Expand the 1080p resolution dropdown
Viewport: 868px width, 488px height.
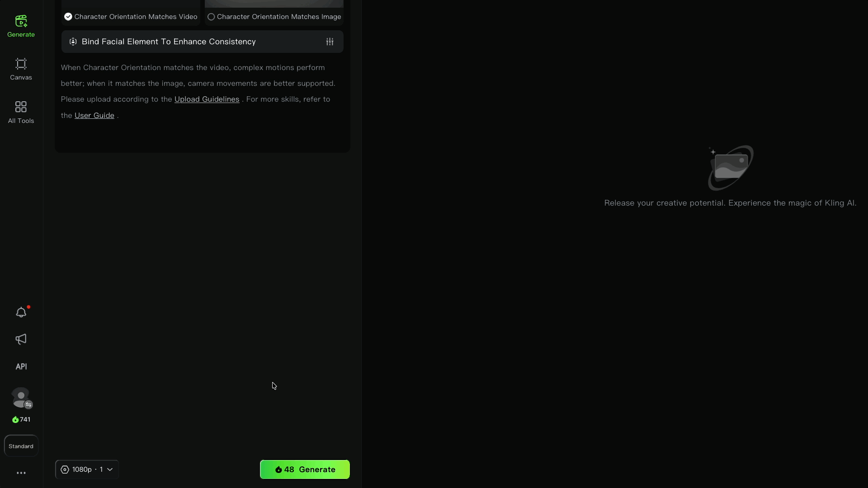pos(87,469)
